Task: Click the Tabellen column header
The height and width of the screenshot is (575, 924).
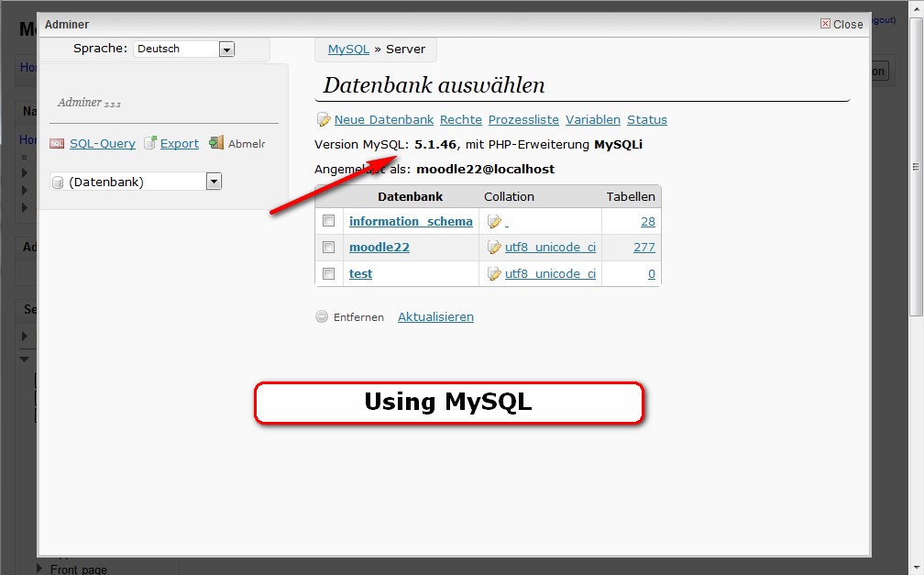Action: click(x=631, y=197)
